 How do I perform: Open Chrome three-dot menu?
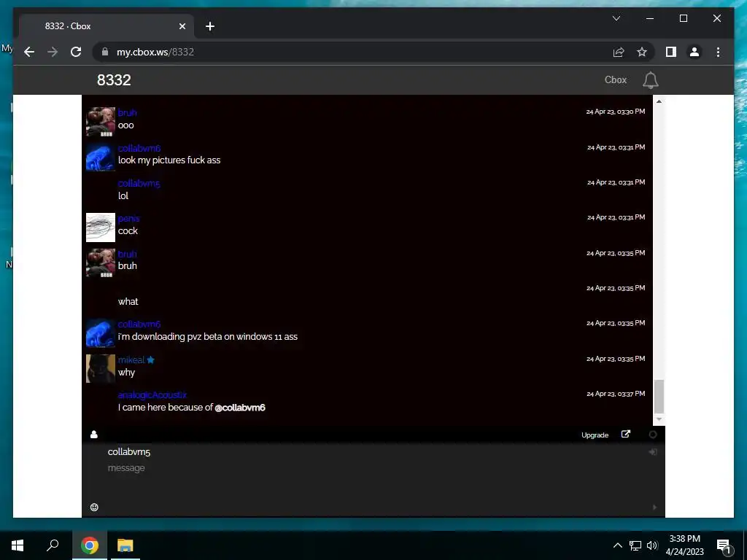tap(718, 52)
